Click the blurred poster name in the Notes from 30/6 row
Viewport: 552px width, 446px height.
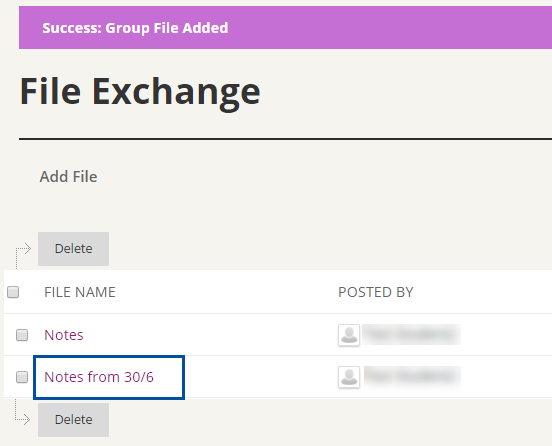(x=412, y=377)
